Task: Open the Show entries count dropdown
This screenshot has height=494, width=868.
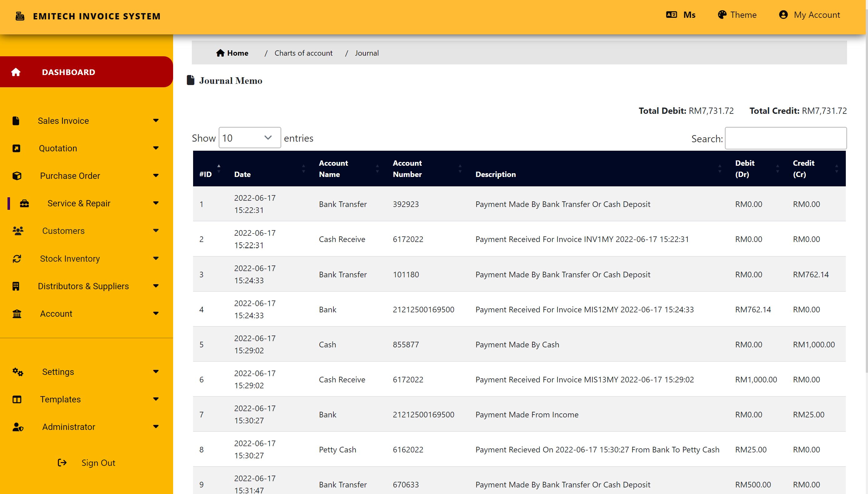Action: point(250,138)
